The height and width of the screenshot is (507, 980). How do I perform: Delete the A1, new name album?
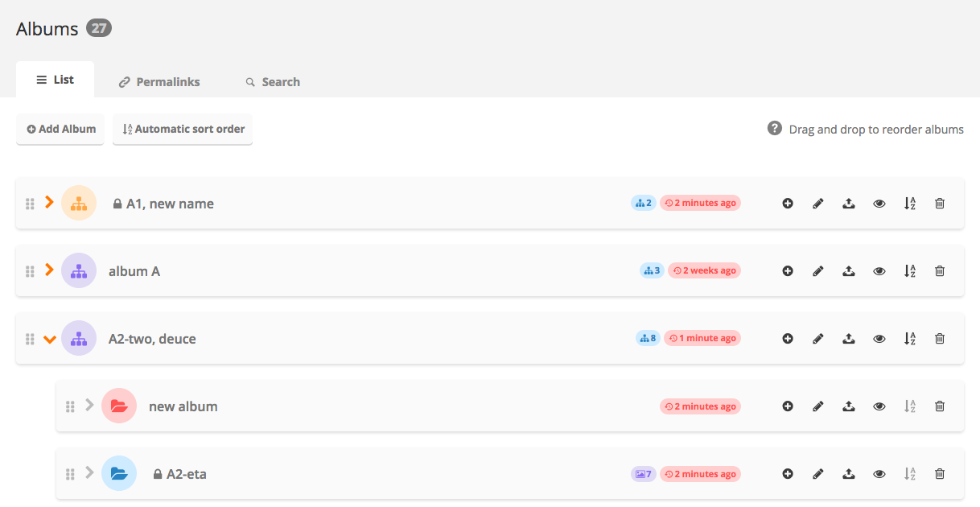click(x=939, y=204)
